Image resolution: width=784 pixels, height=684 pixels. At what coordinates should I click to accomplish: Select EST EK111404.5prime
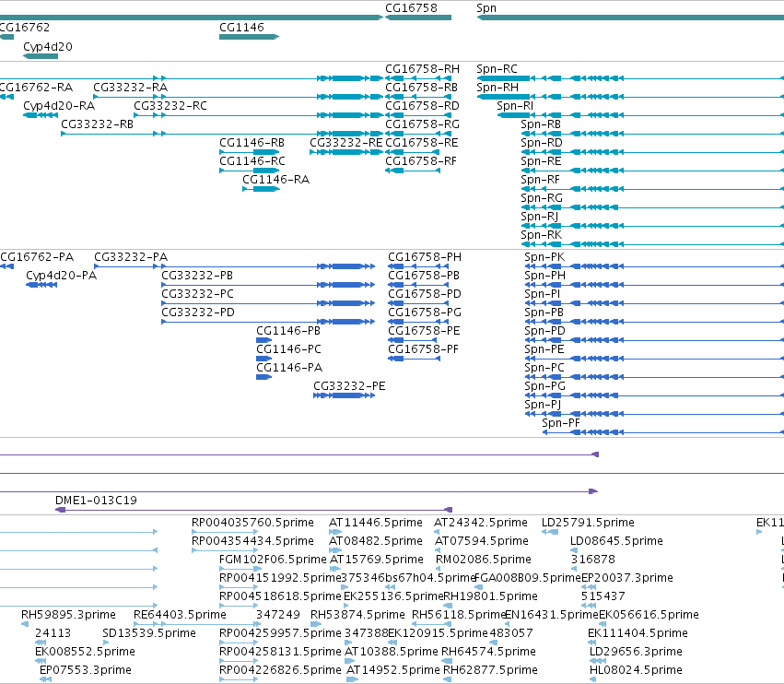tap(638, 632)
